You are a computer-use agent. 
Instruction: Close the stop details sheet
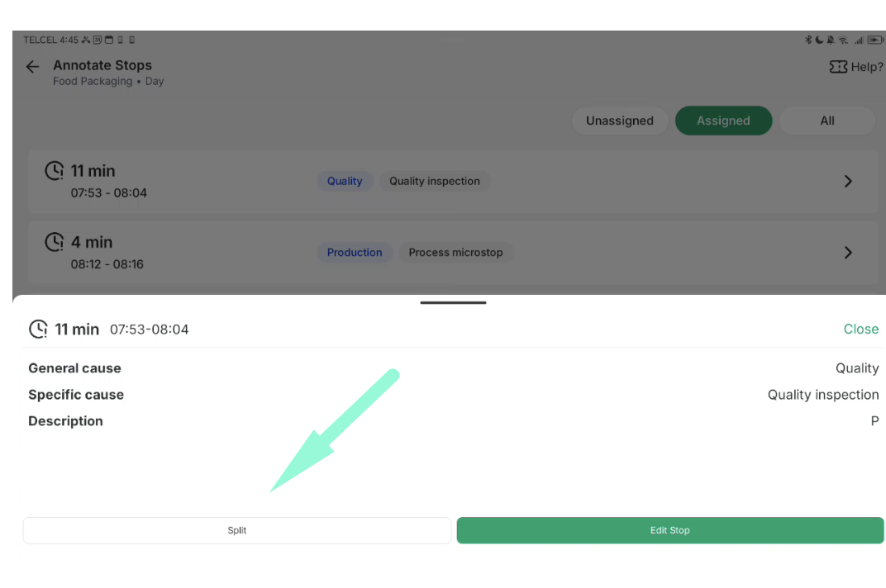860,329
